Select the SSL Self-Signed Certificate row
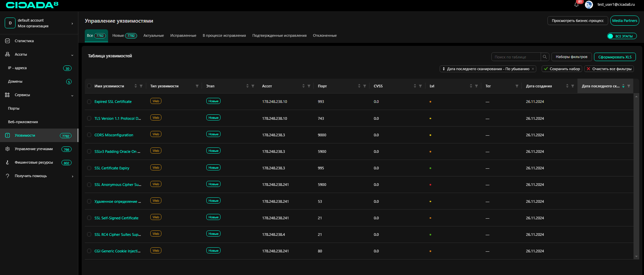 [x=89, y=218]
